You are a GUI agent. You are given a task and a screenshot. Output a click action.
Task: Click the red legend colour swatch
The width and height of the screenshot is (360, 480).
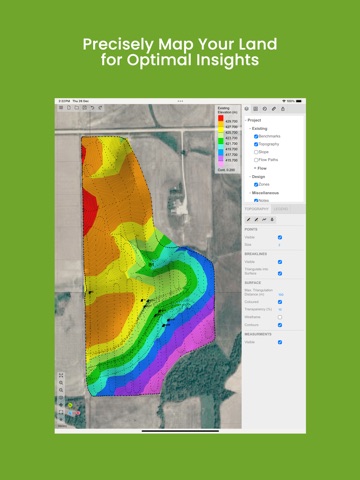pyautogui.click(x=221, y=118)
